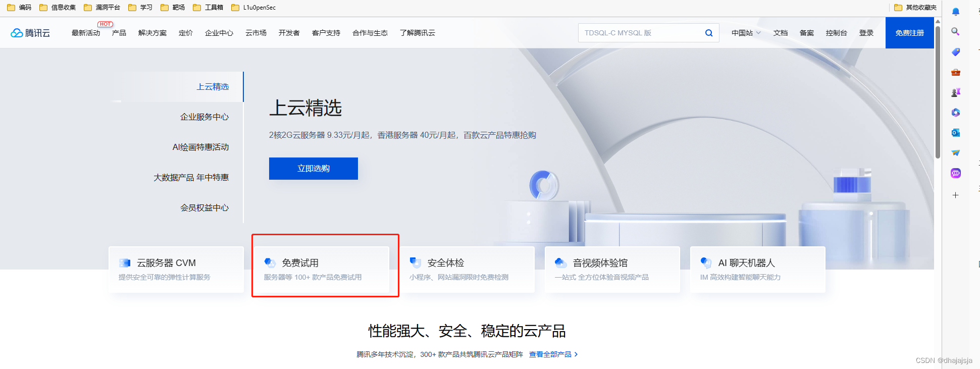Open the L1u0penSec bookmarks folder
Screen dimensions: 980x369
tap(253, 7)
